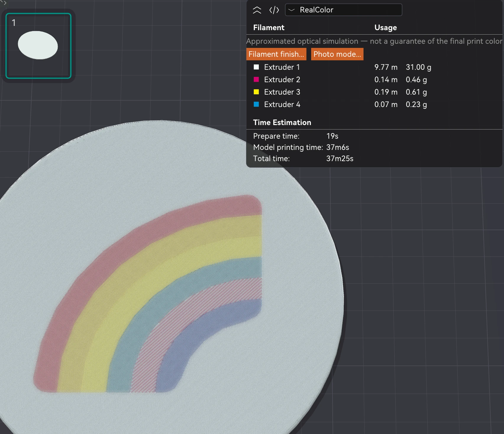
Task: Click the blue Extruder 4 color swatch
Action: [256, 104]
